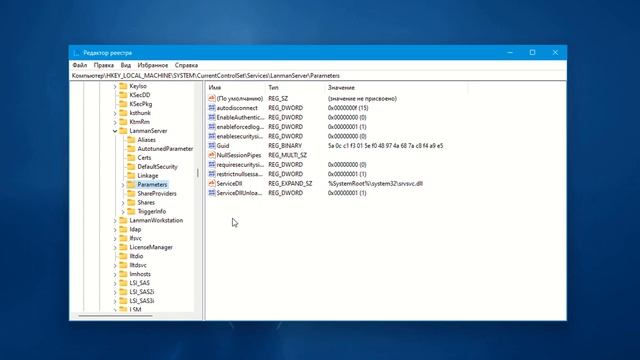Collapse the LanmanServer tree node
This screenshot has width=640, height=360.
[x=115, y=131]
